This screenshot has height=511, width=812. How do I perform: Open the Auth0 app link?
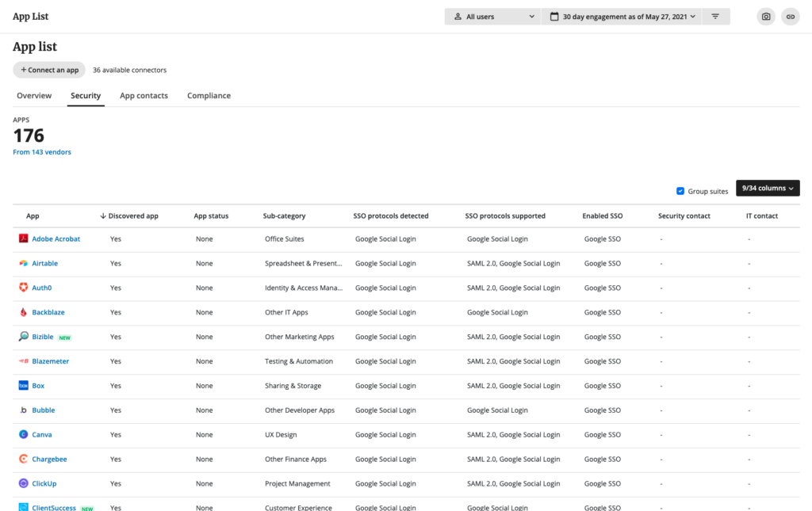click(42, 288)
